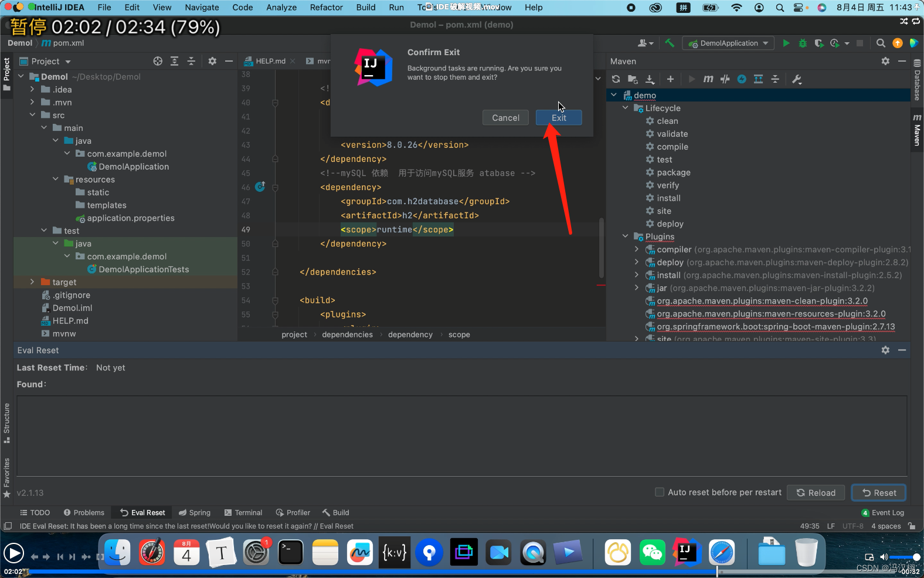924x578 pixels.
Task: Run DemolApplication with coverage icon
Action: [x=819, y=43]
